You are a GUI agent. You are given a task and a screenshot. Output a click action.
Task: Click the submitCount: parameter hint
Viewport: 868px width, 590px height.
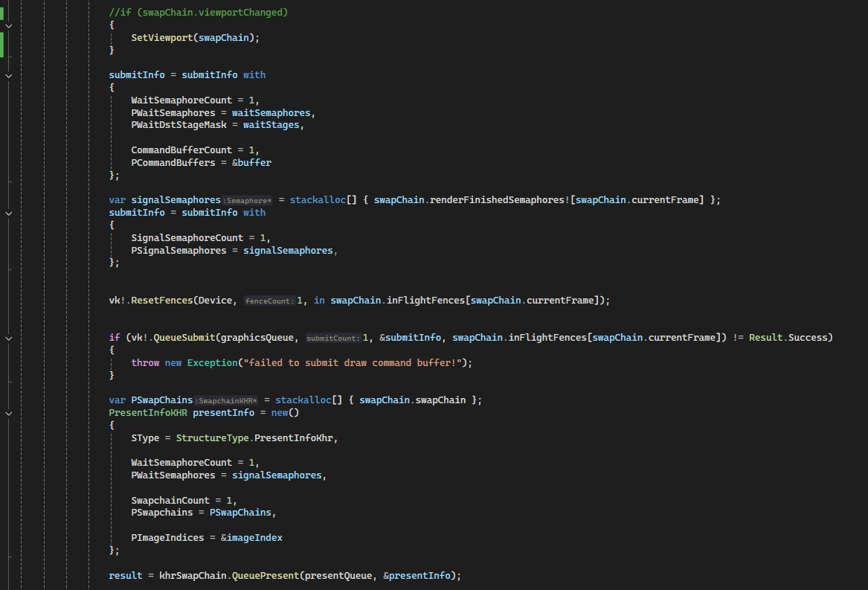tap(332, 339)
